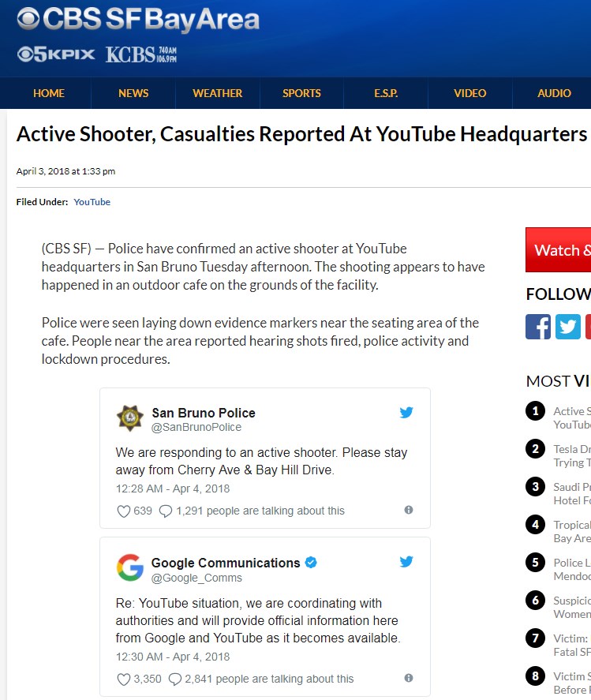Open the SPORTS menu
This screenshot has height=700, width=591.
tap(301, 93)
